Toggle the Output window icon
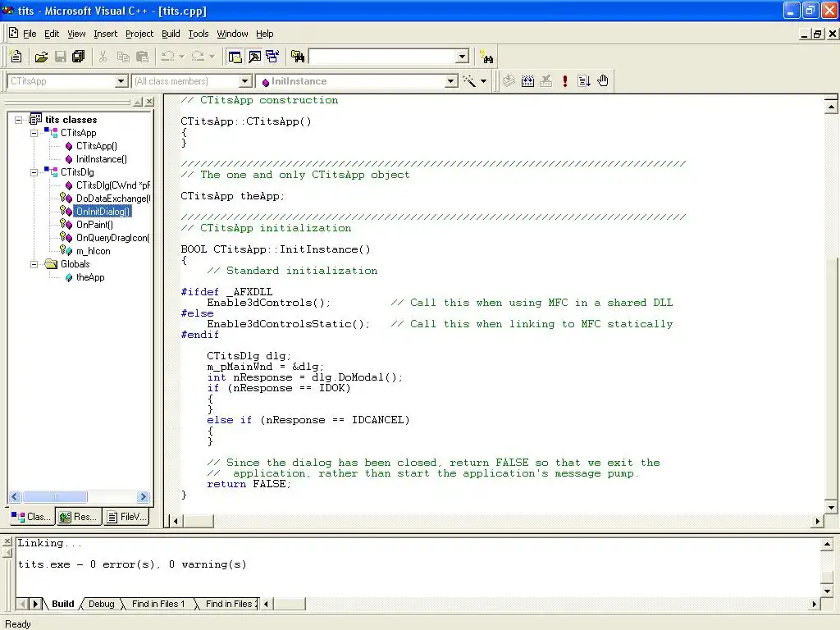This screenshot has height=630, width=840. pyautogui.click(x=254, y=57)
